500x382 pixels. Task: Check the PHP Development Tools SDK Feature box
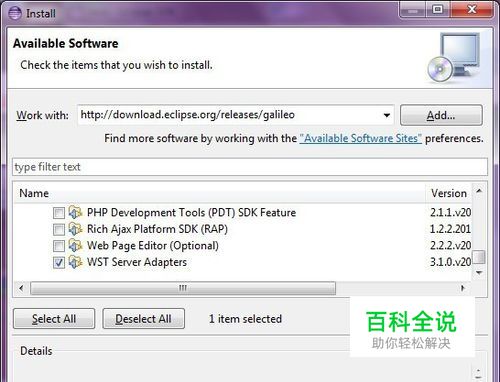59,213
